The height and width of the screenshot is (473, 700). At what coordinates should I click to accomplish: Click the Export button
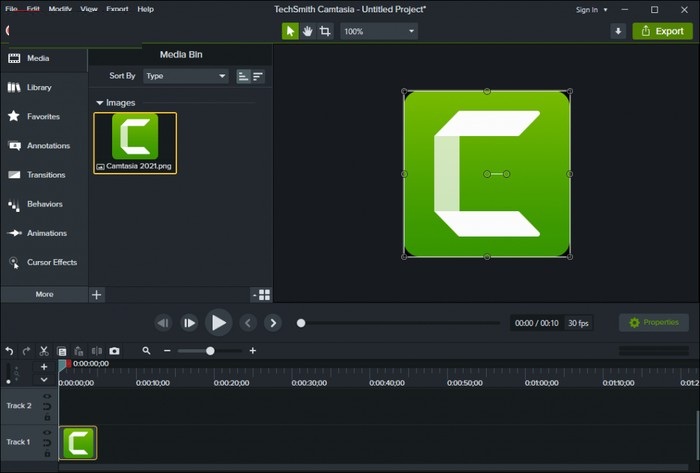pyautogui.click(x=662, y=31)
